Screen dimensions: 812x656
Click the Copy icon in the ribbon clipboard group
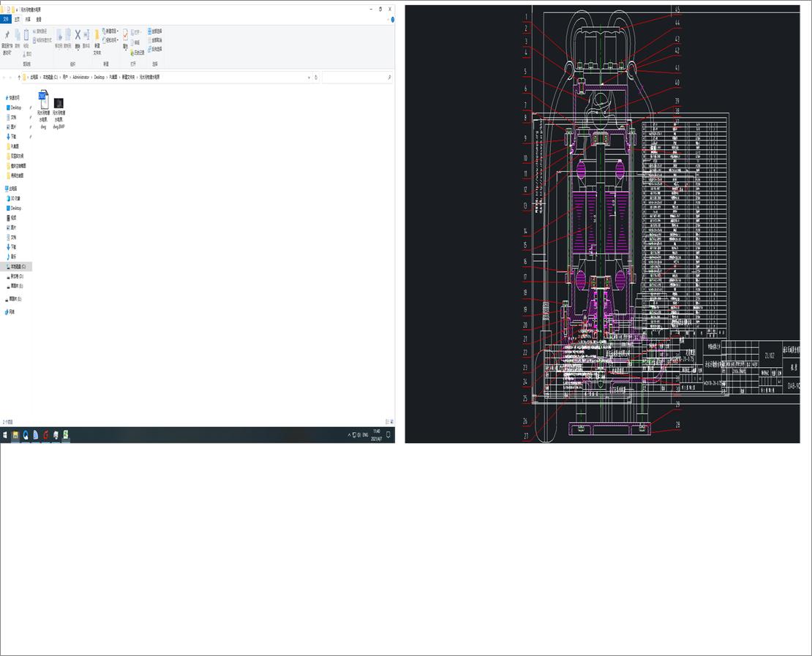click(x=17, y=35)
